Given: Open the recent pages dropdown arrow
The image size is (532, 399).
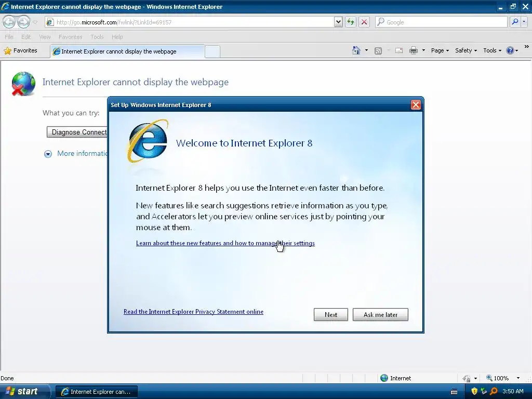Looking at the screenshot, I should click(x=35, y=22).
